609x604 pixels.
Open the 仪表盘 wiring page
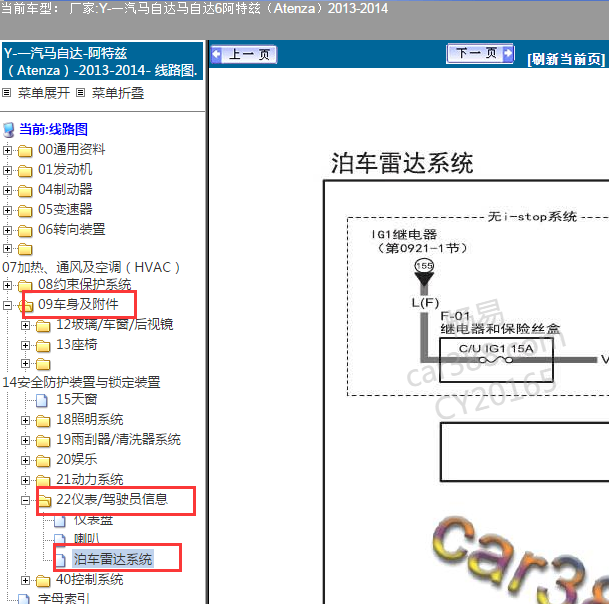[x=93, y=520]
